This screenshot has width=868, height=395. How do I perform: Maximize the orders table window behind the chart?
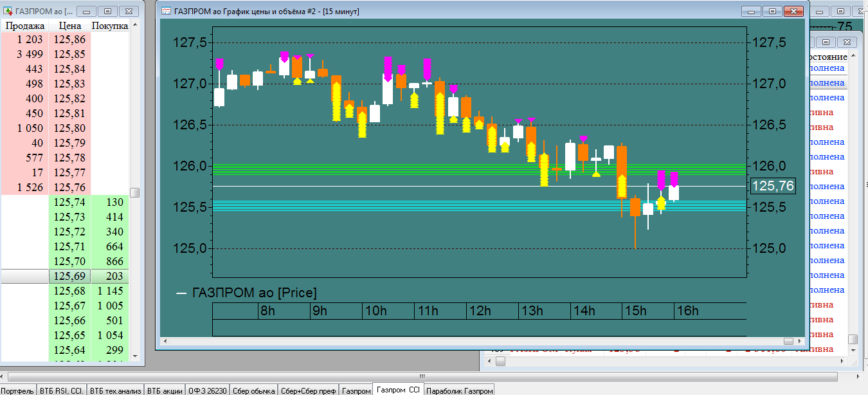tap(827, 42)
